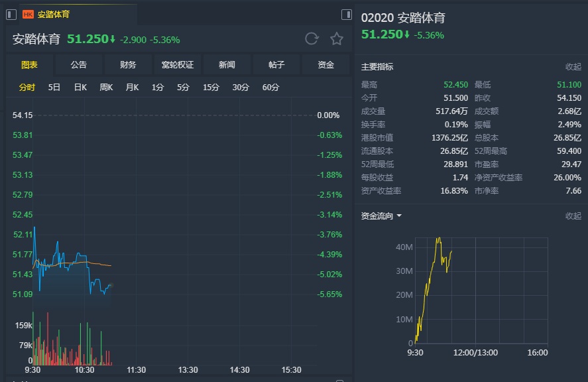Click the left panel layout icon
This screenshot has width=588, height=382.
[x=11, y=14]
